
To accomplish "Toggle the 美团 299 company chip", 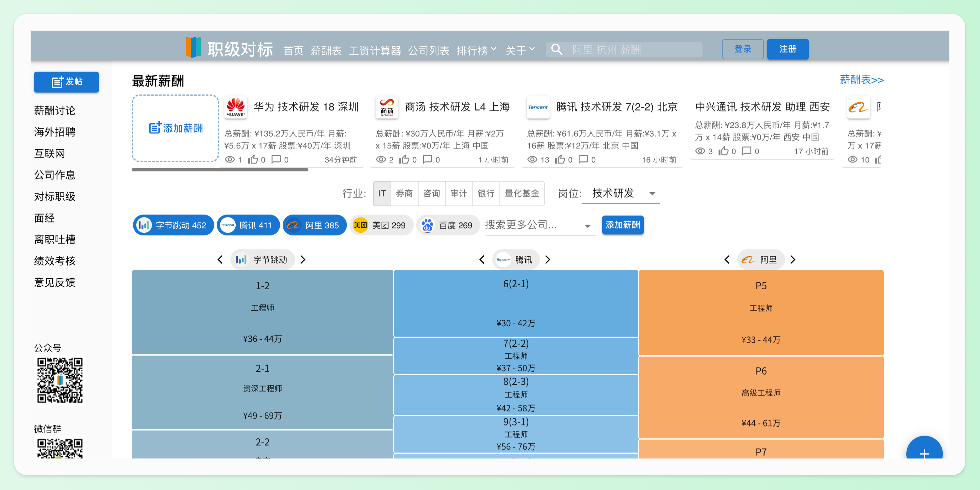I will pyautogui.click(x=381, y=225).
